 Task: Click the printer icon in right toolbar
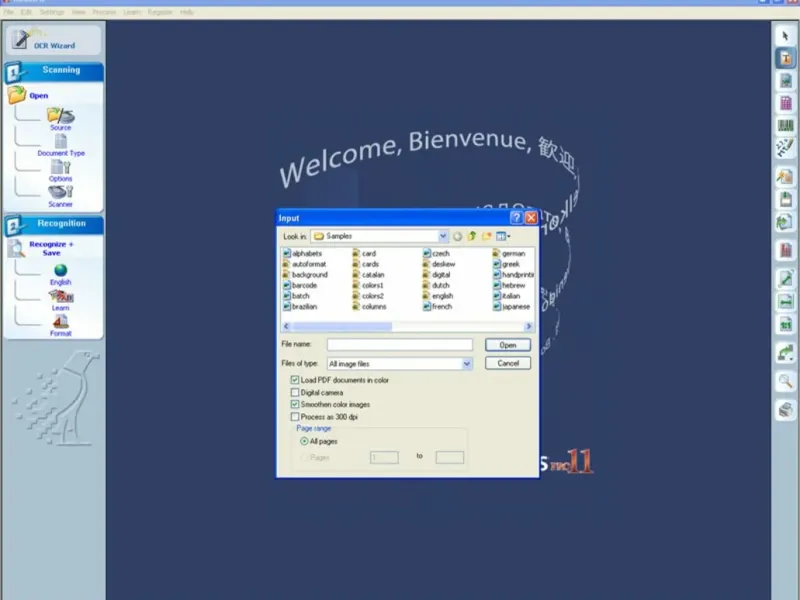pos(785,410)
